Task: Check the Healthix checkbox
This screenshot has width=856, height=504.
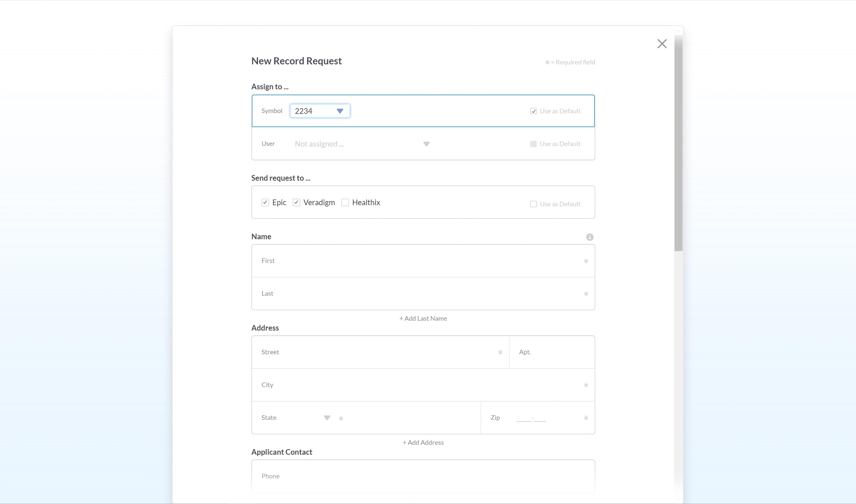Action: pyautogui.click(x=345, y=203)
